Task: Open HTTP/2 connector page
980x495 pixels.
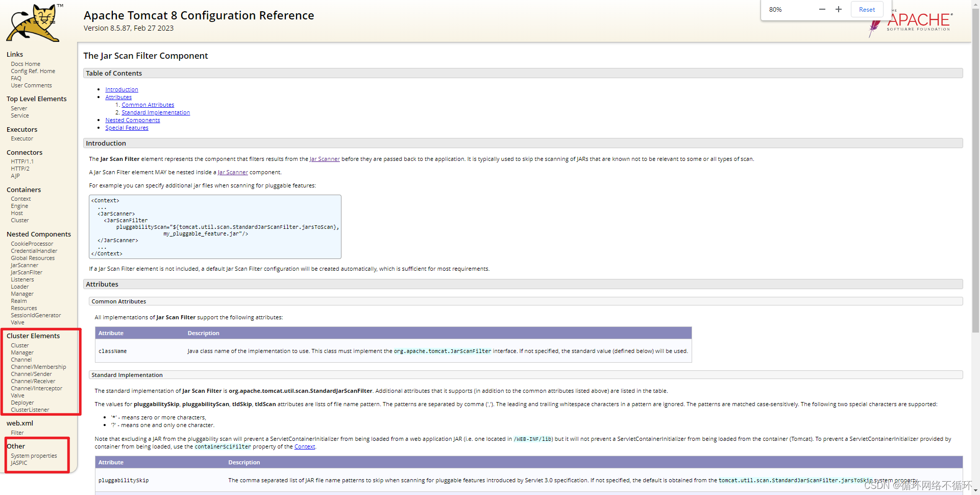Action: (x=20, y=169)
